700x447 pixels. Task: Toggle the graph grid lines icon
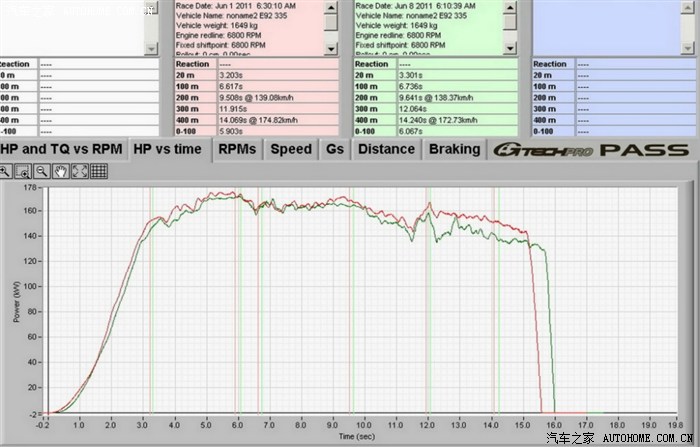(x=99, y=171)
